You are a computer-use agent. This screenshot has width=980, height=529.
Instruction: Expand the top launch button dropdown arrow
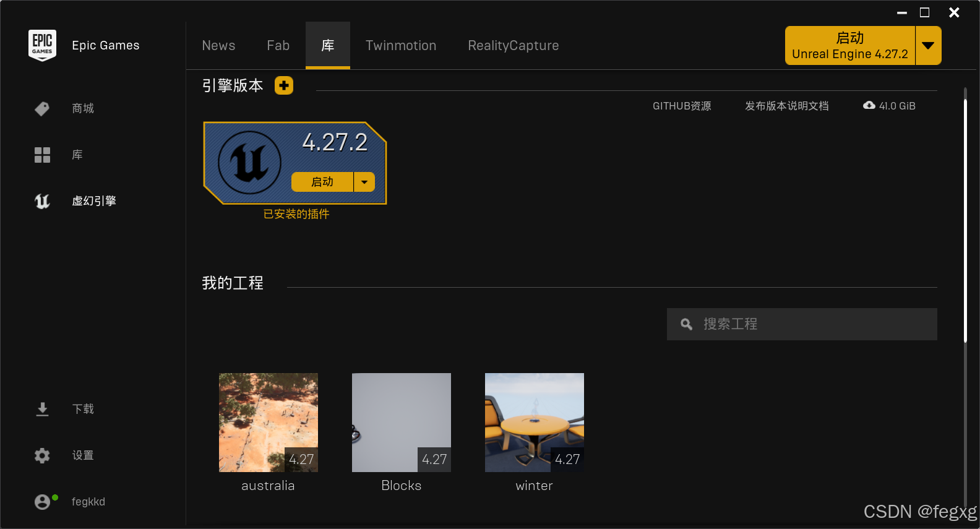pos(928,46)
